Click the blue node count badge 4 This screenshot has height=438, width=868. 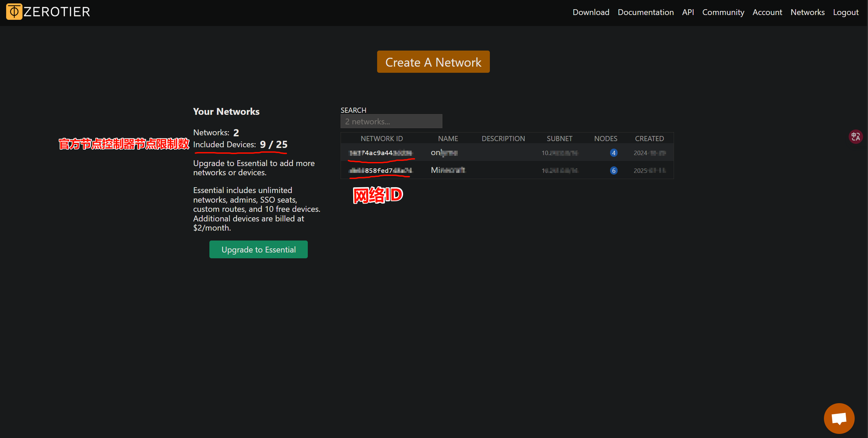[x=614, y=153]
